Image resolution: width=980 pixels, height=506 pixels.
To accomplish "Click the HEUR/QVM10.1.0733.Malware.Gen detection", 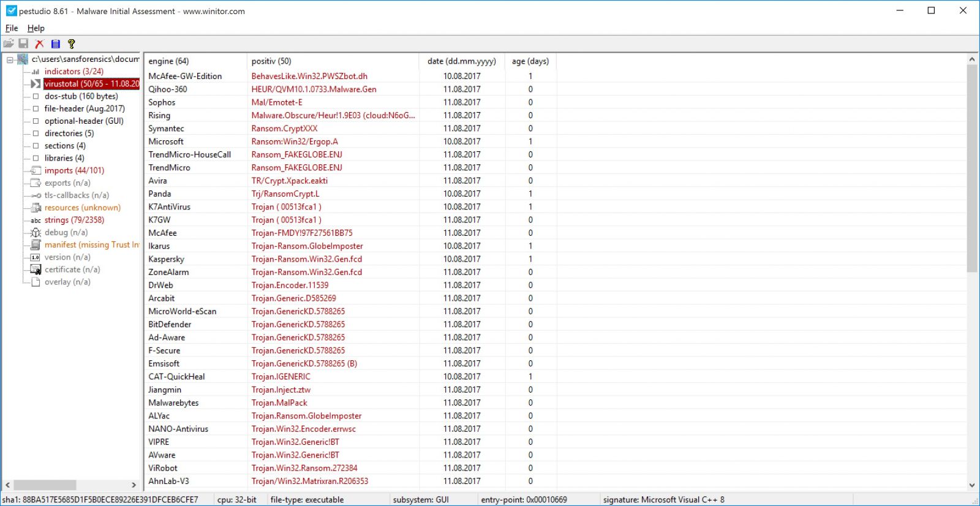I will [314, 89].
